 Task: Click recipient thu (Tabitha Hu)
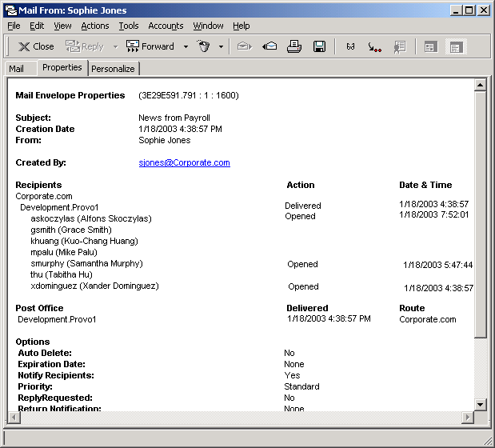[62, 274]
